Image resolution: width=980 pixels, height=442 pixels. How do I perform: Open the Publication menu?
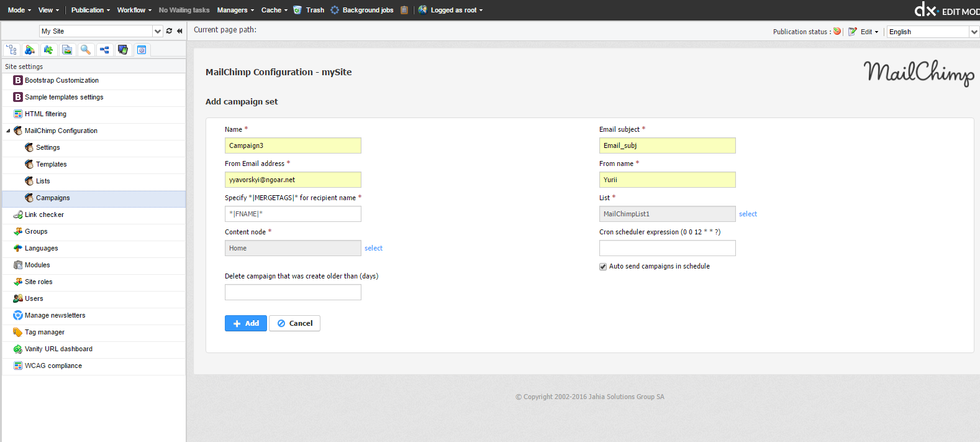[90, 10]
